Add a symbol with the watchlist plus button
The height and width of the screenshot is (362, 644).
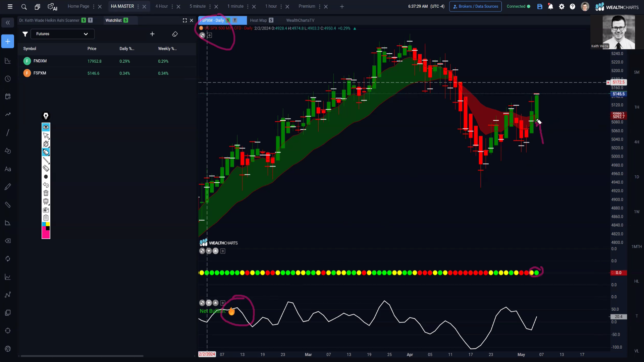152,34
